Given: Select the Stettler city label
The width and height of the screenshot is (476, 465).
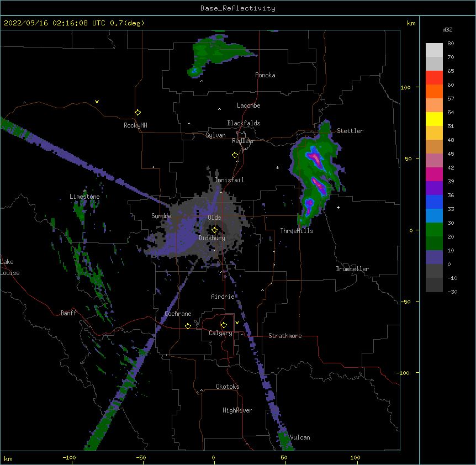Looking at the screenshot, I should [350, 131].
